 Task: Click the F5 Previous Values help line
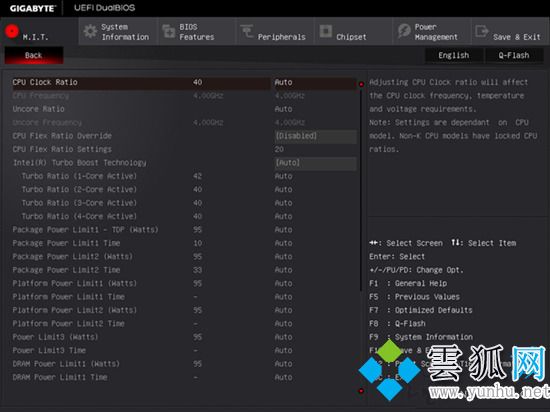tap(414, 297)
